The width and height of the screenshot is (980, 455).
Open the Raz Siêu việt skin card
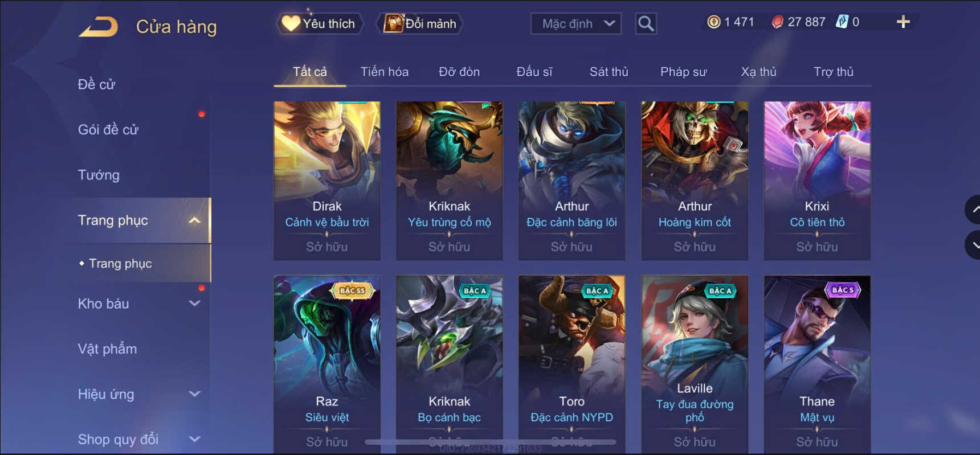(x=327, y=364)
